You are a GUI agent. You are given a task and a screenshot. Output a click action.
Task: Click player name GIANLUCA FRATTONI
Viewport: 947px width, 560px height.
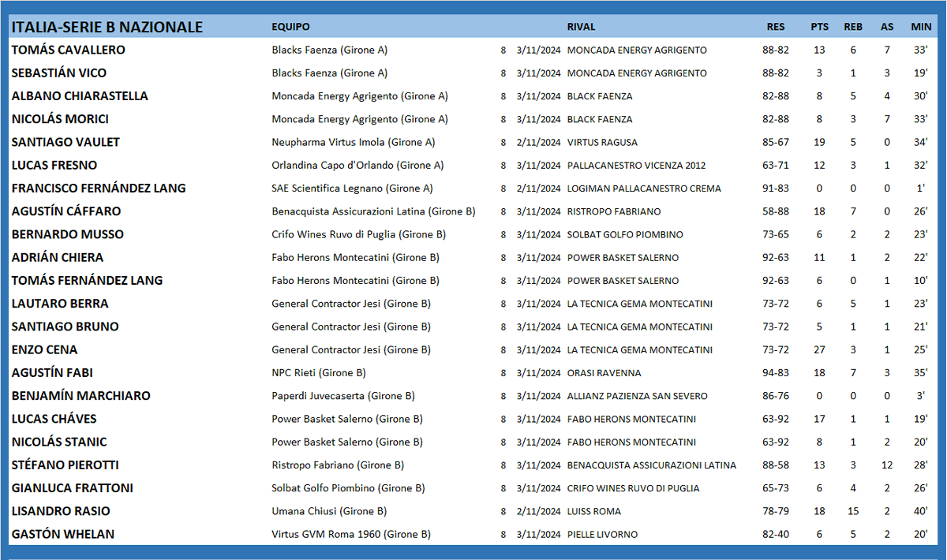coord(72,487)
